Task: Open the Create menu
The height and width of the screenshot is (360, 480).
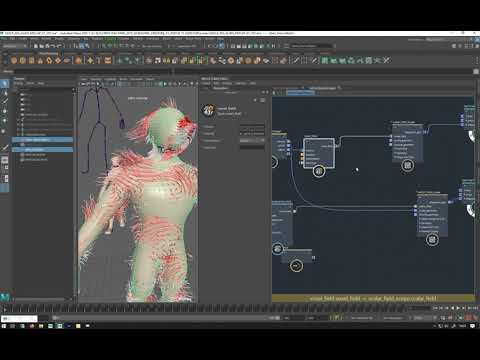Action: (x=23, y=39)
